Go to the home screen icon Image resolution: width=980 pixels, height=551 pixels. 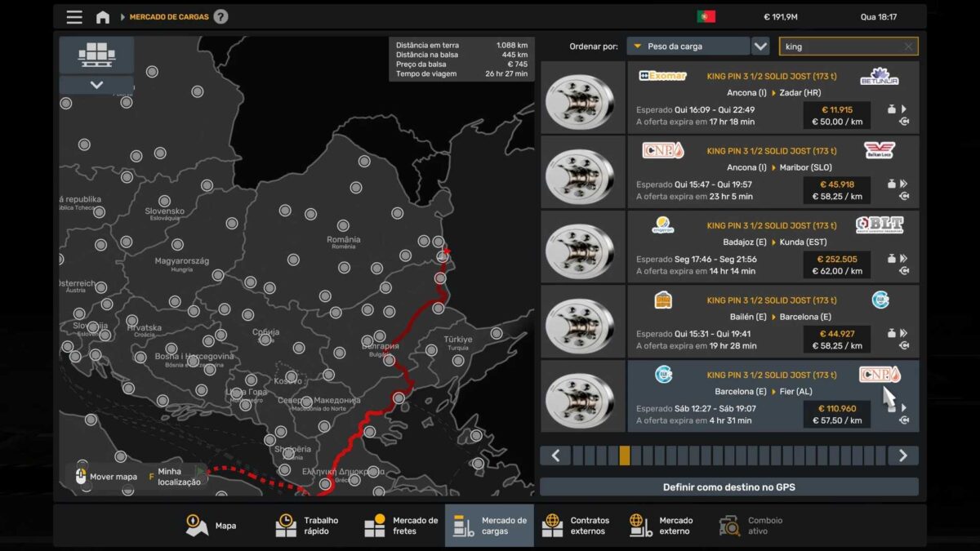pos(103,17)
